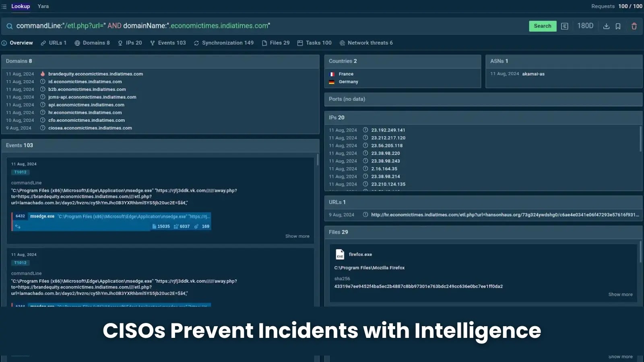Screen dimensions: 644x362
Task: Click the green Search button
Action: point(542,26)
